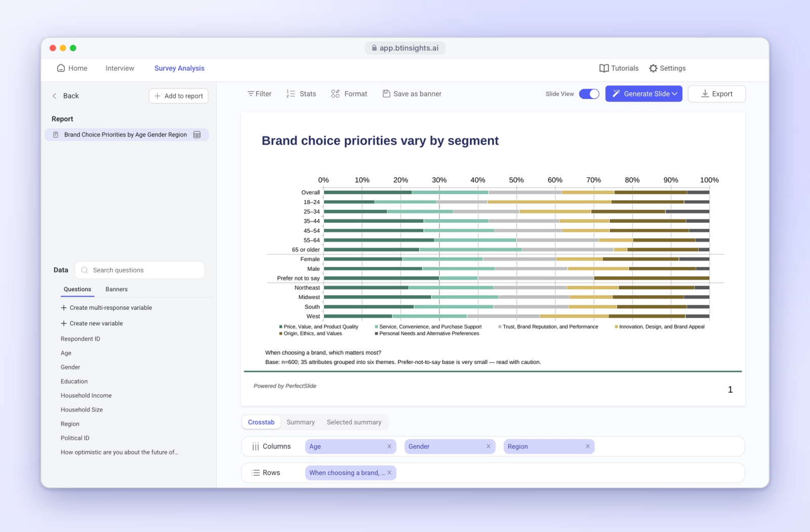Screen dimensions: 810x532
Task: Click the report document icon
Action: [x=56, y=135]
